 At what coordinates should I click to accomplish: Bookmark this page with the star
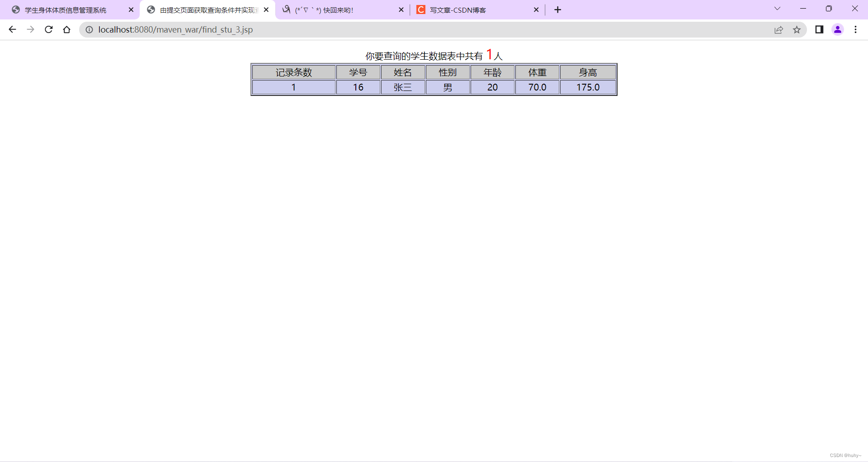797,29
